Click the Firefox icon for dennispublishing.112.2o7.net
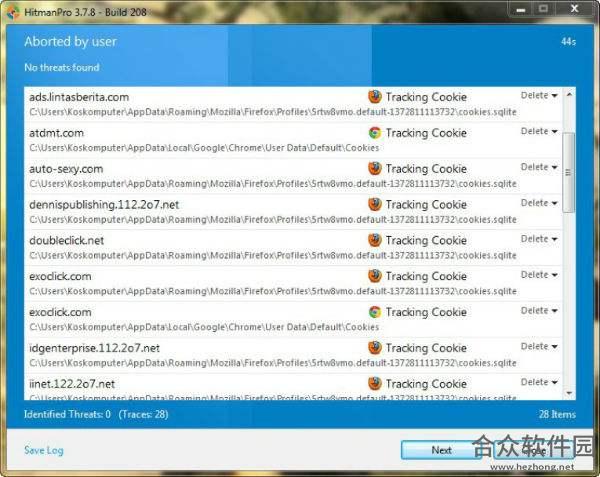Image resolution: width=600 pixels, height=477 pixels. click(x=375, y=204)
